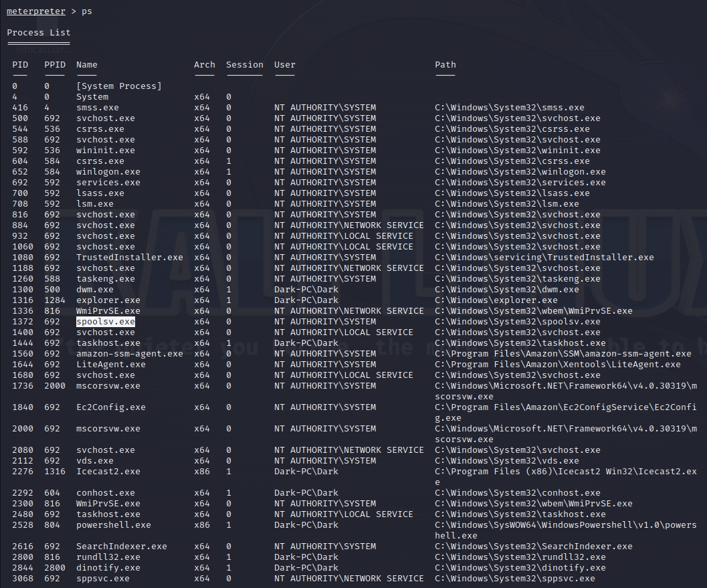Image resolution: width=707 pixels, height=588 pixels.
Task: Click the underlined meterpreter prompt text
Action: (x=36, y=11)
